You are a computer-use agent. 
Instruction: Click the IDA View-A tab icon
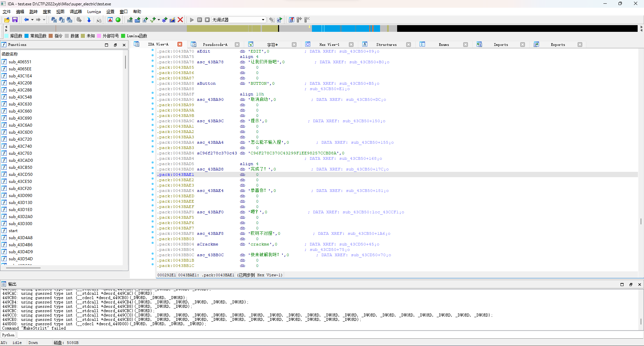[x=137, y=44]
